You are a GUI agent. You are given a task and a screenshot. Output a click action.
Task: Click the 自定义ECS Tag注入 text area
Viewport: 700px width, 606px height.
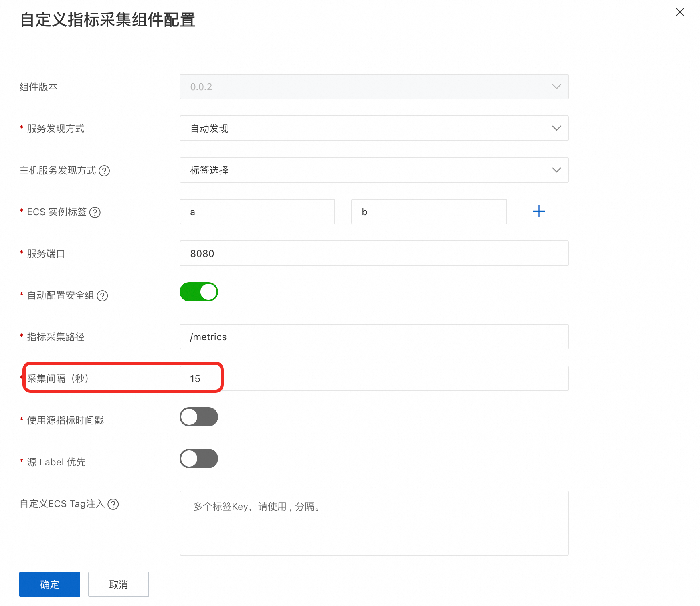[x=374, y=523]
